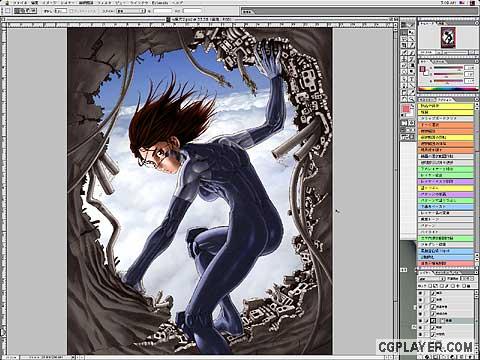The width and height of the screenshot is (480, 360).
Task: Click the switch foreground/background colors arrow
Action: tap(413, 106)
